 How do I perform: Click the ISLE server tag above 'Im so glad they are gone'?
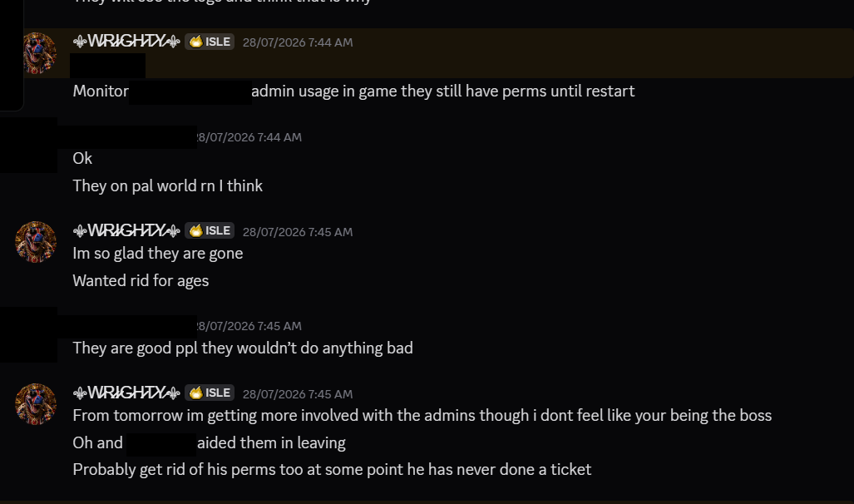pos(210,230)
